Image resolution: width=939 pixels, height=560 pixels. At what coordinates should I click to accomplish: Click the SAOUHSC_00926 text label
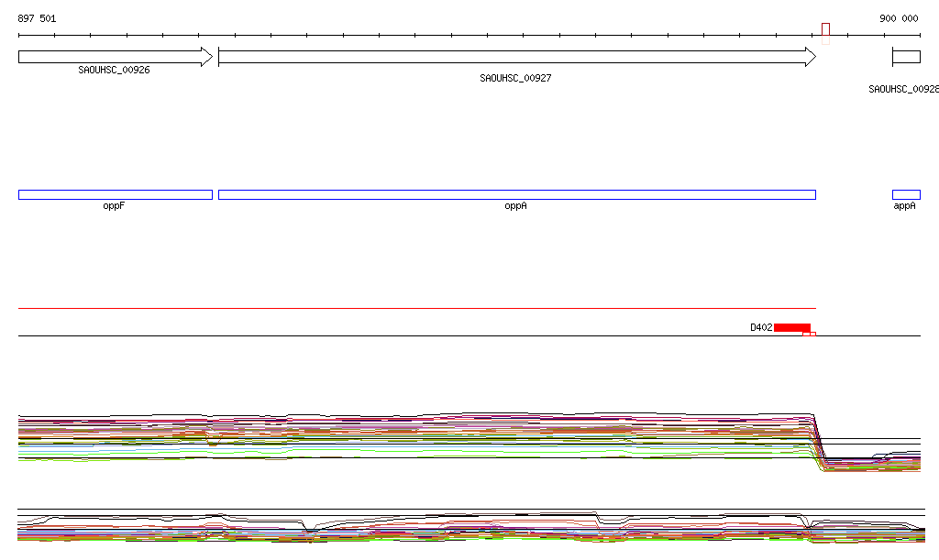tap(114, 70)
